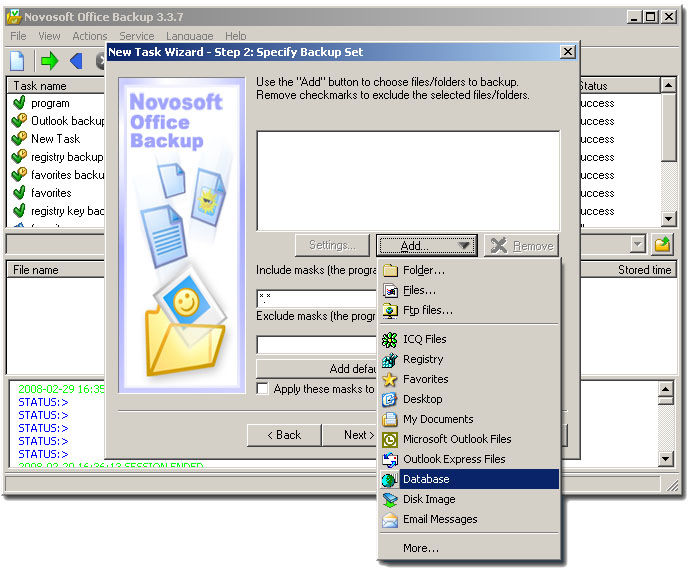Screen dimensions: 695x573
Task: Open the View menu
Action: [x=49, y=36]
